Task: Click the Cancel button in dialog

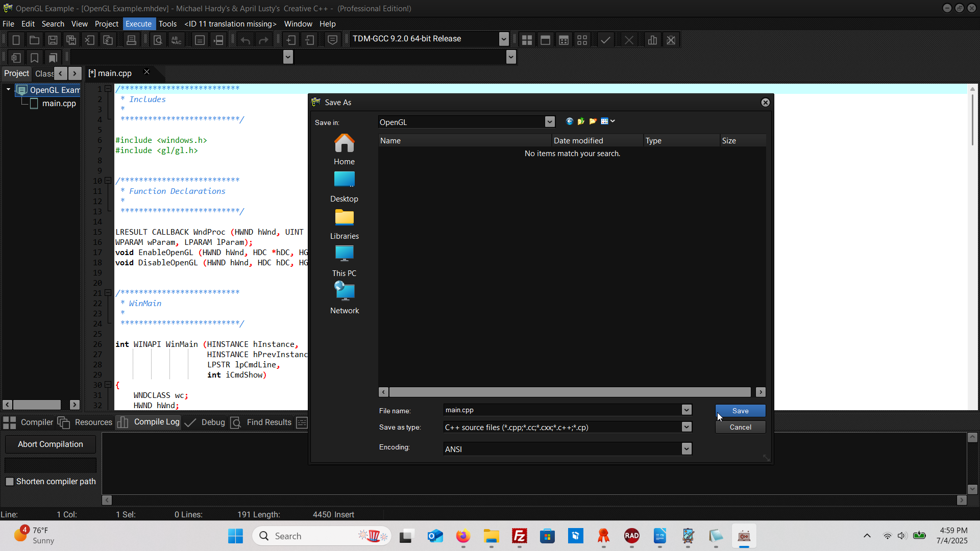Action: click(740, 427)
